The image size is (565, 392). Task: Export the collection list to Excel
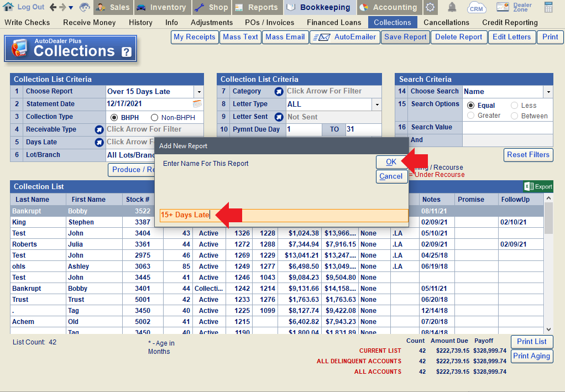[538, 187]
